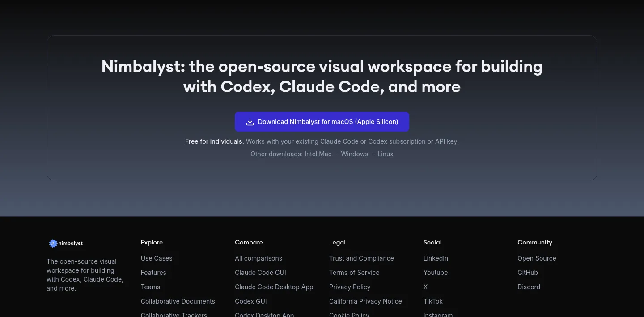The height and width of the screenshot is (317, 644).
Task: Visit the Instagram social link
Action: point(438,315)
